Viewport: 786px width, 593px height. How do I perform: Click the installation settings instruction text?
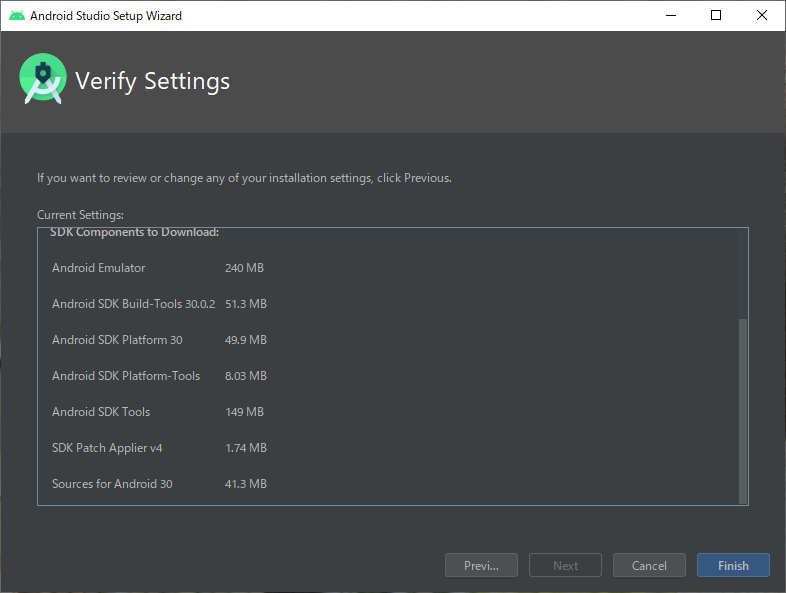click(x=244, y=178)
